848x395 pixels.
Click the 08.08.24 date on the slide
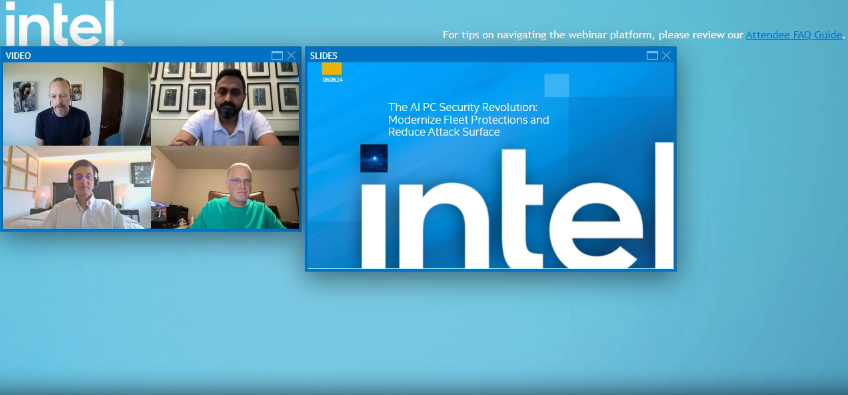coord(333,80)
